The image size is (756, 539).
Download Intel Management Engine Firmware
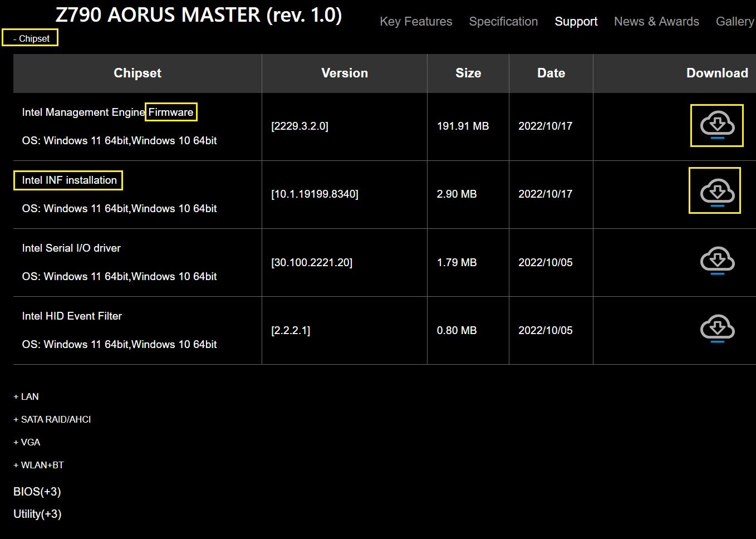[717, 125]
